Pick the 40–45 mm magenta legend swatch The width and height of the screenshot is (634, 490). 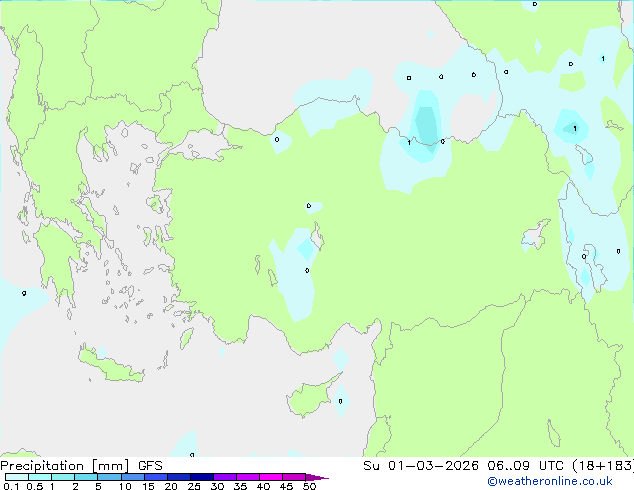[271, 477]
